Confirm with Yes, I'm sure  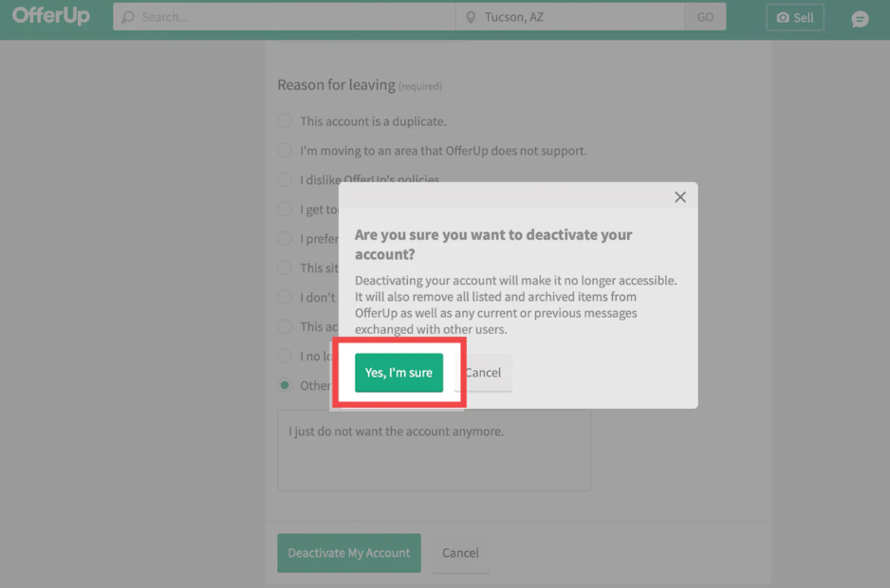(399, 373)
